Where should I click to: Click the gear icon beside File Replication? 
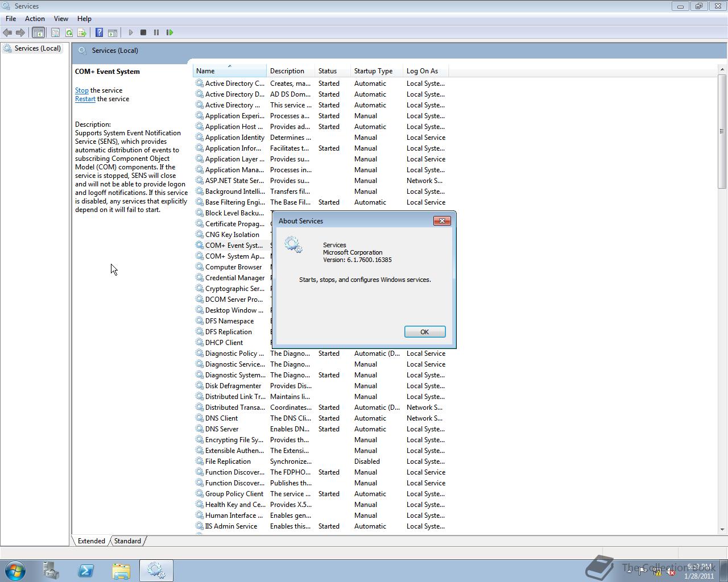200,462
